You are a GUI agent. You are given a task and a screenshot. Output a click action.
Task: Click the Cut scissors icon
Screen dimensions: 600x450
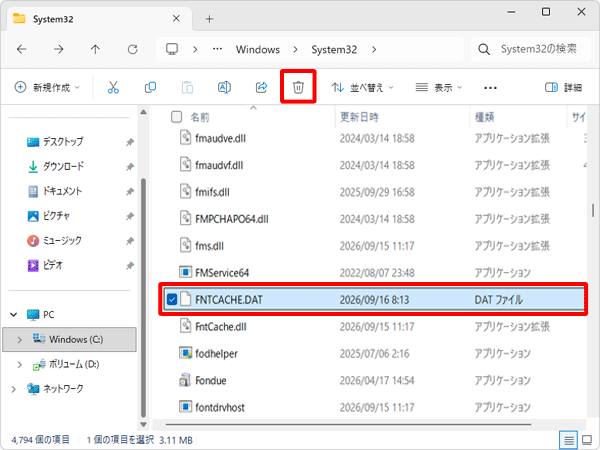point(113,88)
